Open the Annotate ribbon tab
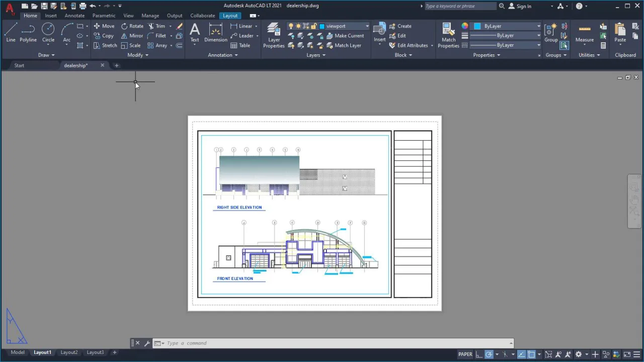Image resolution: width=644 pixels, height=362 pixels. tap(74, 16)
